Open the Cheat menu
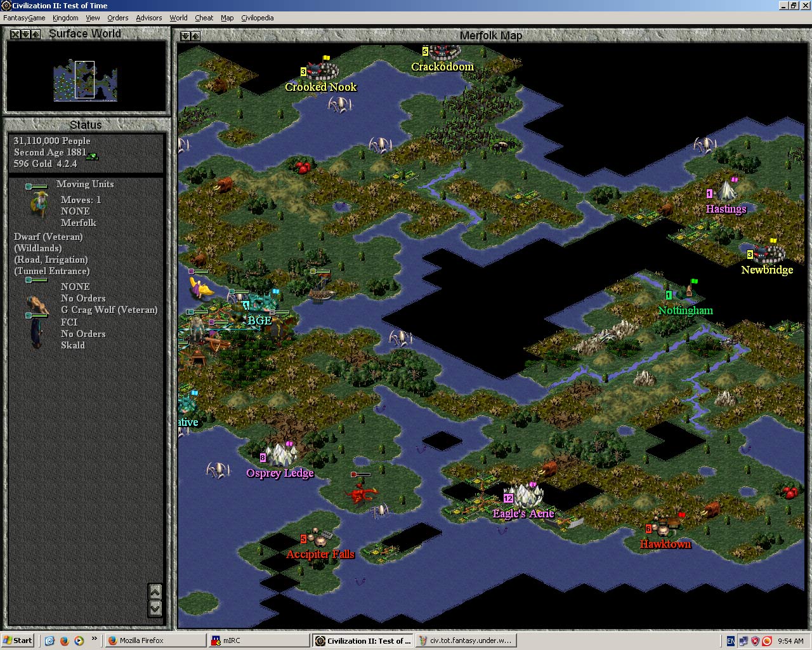 [x=204, y=18]
